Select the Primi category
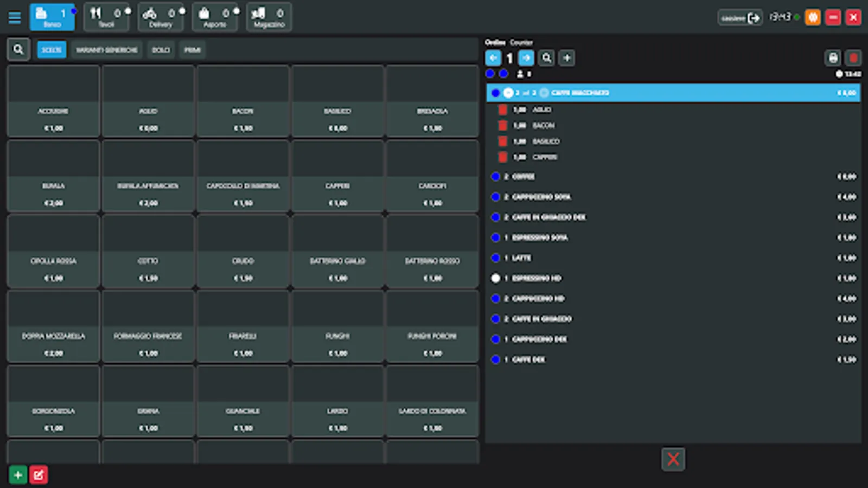Image resolution: width=868 pixels, height=488 pixels. 192,50
